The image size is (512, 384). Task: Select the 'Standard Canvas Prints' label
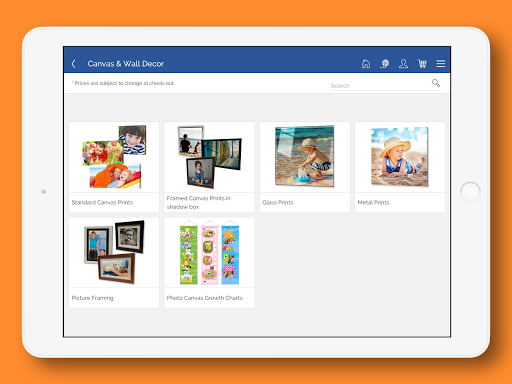tap(102, 202)
